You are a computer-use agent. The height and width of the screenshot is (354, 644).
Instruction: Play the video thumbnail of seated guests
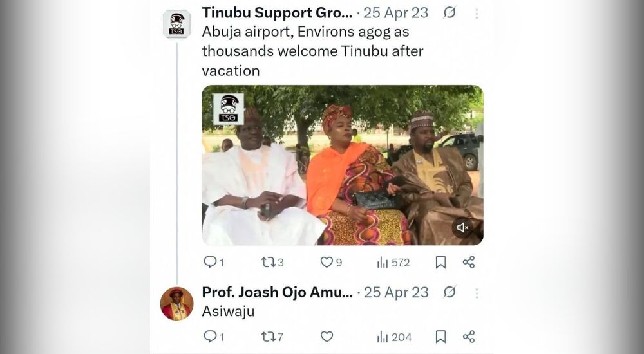coord(342,165)
